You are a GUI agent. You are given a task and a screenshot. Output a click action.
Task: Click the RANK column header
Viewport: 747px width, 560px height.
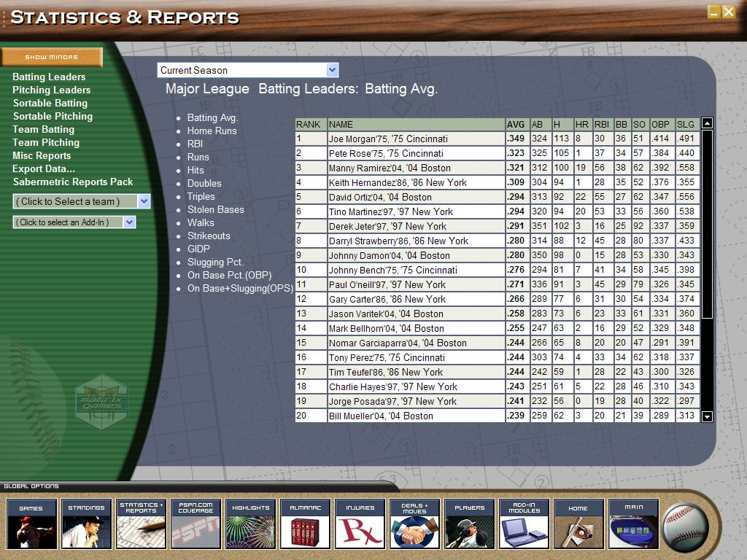point(311,124)
